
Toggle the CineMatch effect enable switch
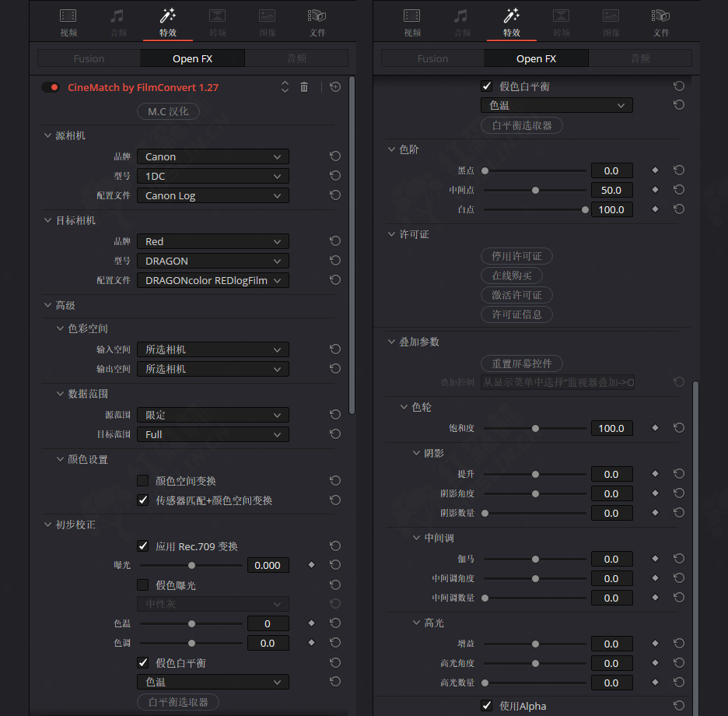[x=51, y=87]
